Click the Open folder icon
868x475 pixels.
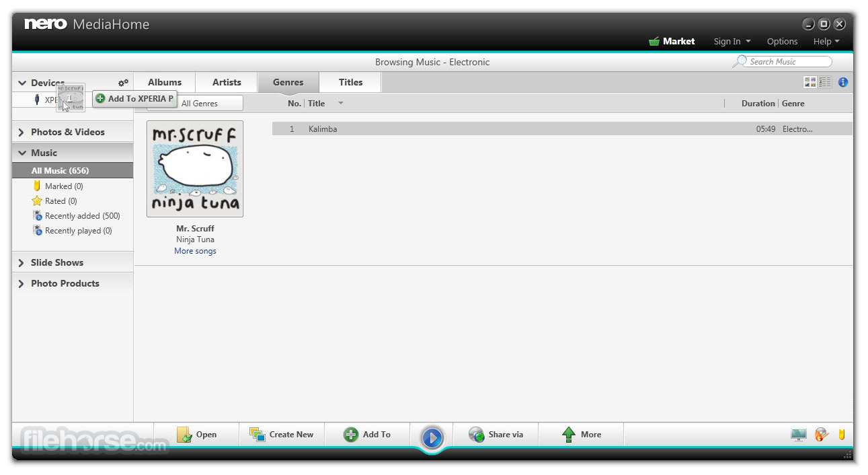click(x=184, y=435)
